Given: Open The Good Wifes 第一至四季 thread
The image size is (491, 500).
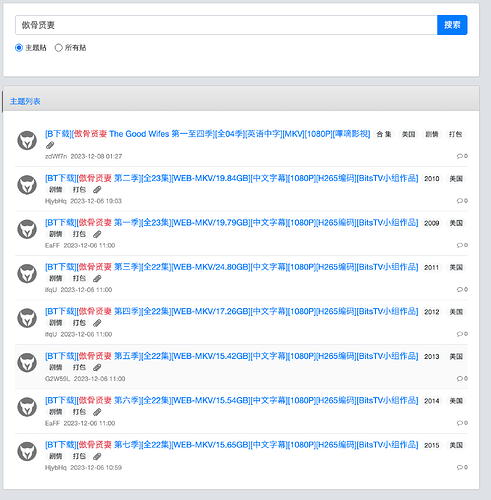Looking at the screenshot, I should coord(207,134).
